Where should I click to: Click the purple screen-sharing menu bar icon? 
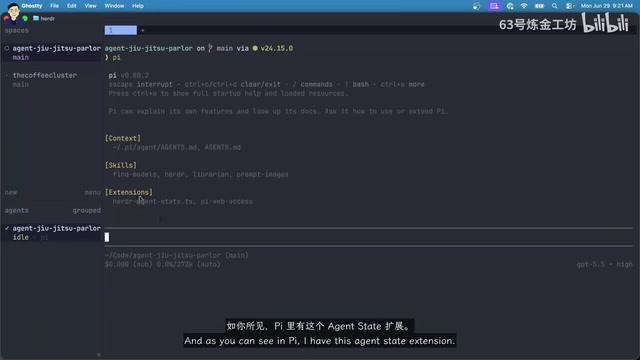tap(494, 6)
